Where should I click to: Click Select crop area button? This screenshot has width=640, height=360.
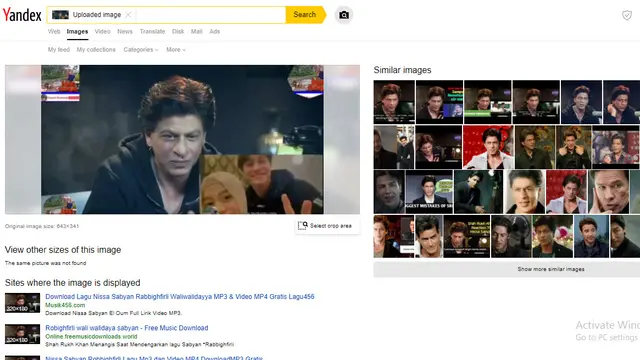[327, 226]
